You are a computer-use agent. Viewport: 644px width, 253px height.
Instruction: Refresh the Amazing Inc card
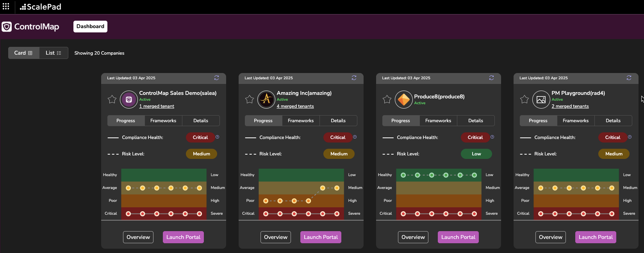click(354, 78)
